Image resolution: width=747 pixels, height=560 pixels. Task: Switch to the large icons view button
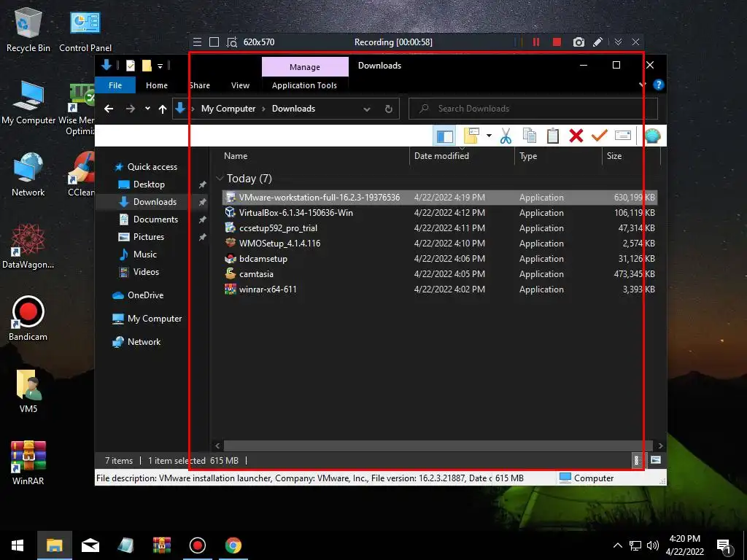click(656, 460)
